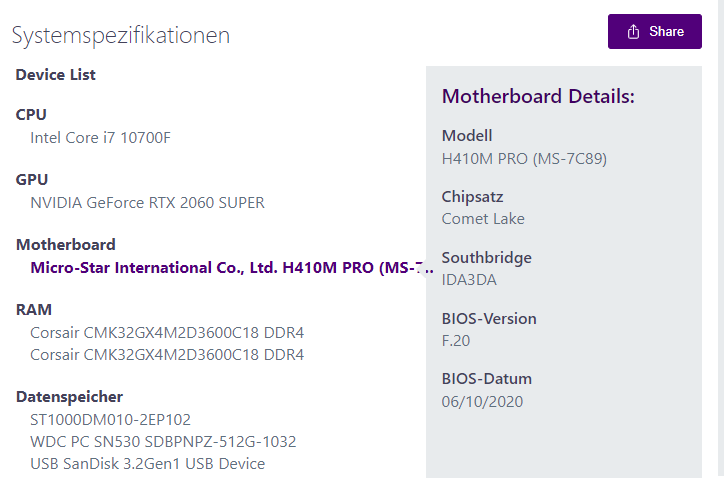Click the 06/10/2020 BIOS date value

coord(482,401)
